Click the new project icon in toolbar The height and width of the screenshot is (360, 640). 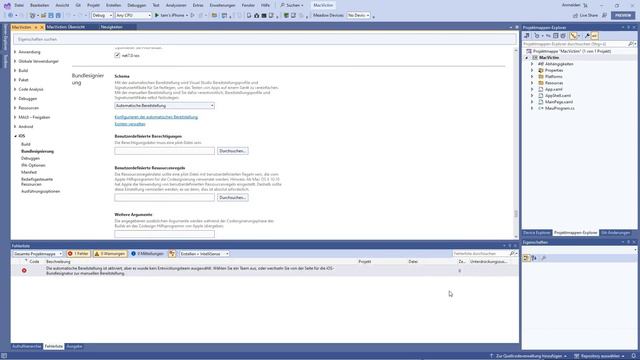pyautogui.click(x=32, y=16)
